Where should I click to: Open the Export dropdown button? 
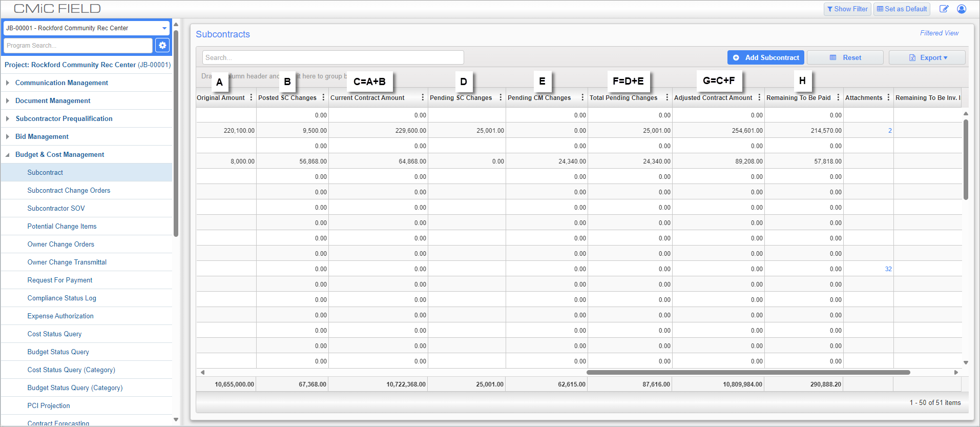927,57
